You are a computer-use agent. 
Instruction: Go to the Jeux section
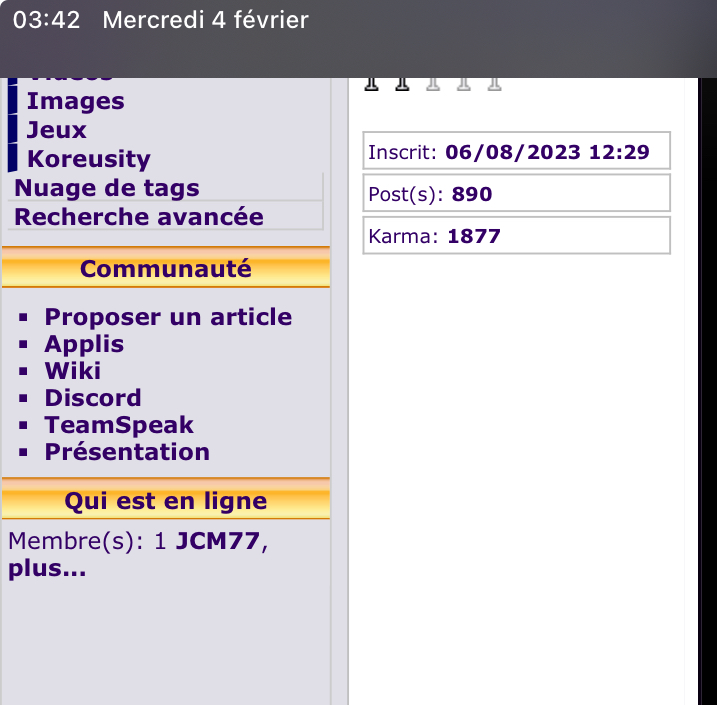(x=56, y=130)
